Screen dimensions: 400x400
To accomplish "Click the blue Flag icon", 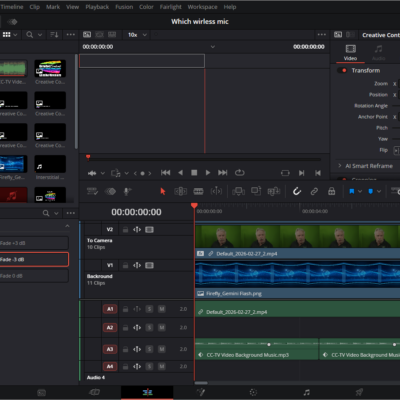I will (x=352, y=191).
